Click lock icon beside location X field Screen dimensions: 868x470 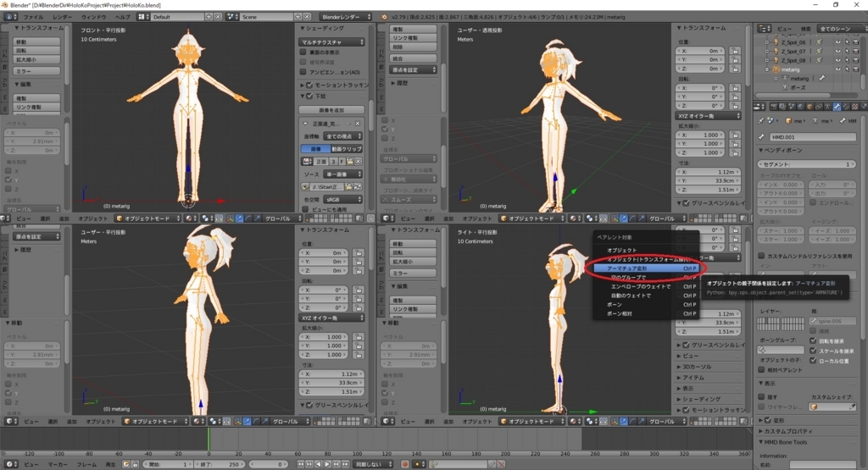click(x=735, y=51)
